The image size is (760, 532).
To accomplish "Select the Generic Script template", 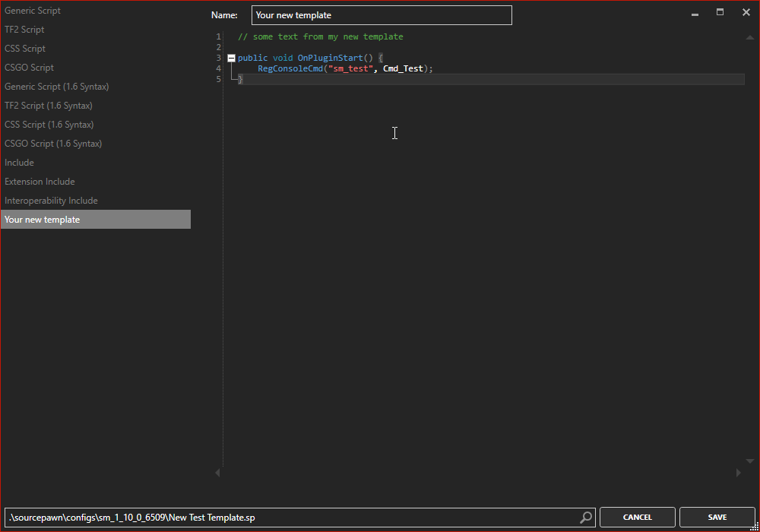I will (96, 10).
